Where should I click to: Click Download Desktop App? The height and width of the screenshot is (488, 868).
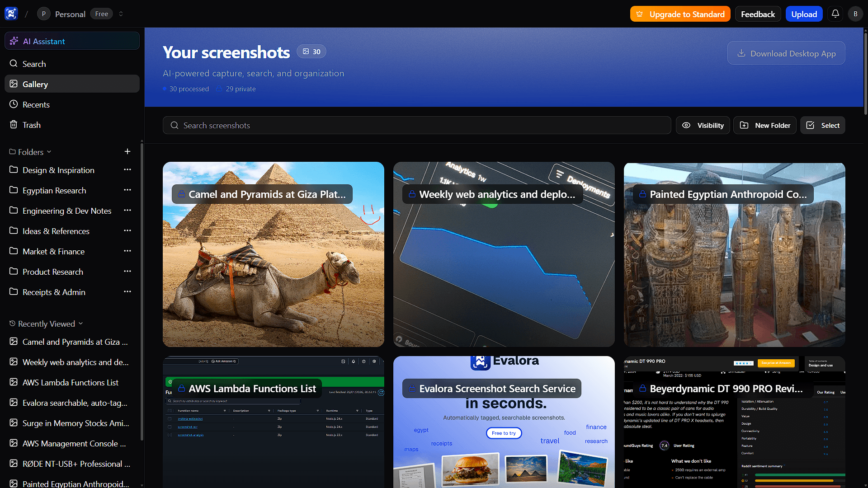pyautogui.click(x=786, y=53)
